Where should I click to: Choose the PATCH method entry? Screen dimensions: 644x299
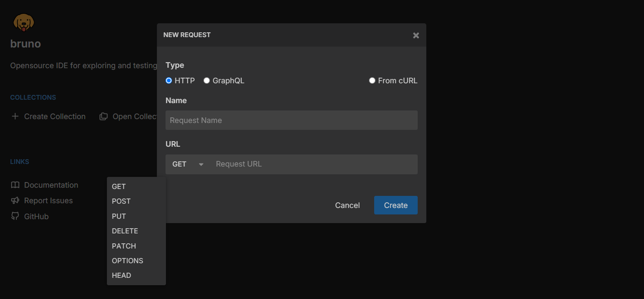coord(124,245)
